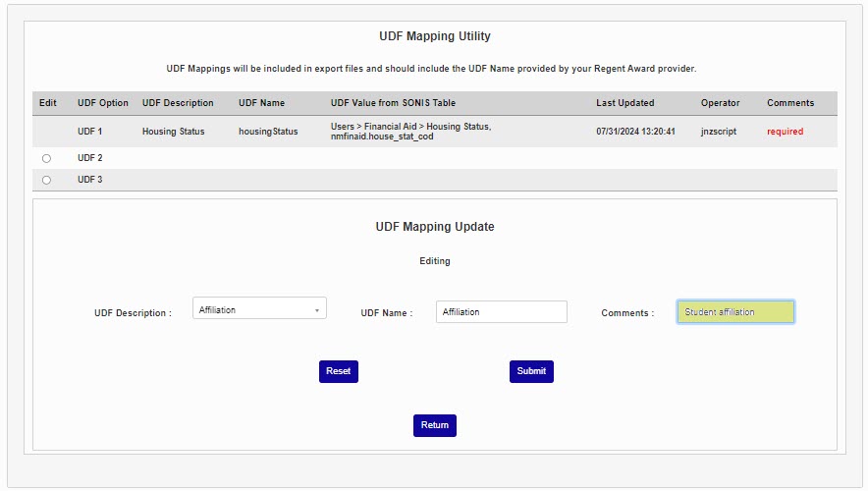Screen dimensions: 868x491
Task: Click the Comments text field
Action: point(735,312)
